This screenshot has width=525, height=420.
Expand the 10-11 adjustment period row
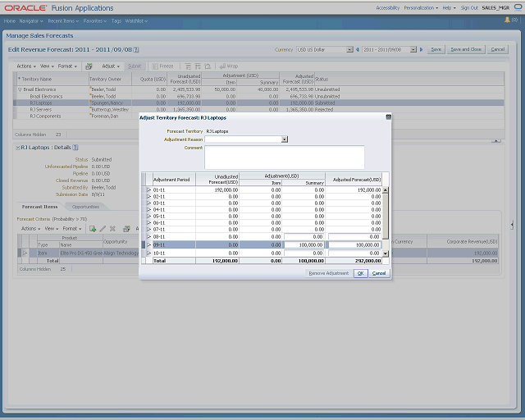tap(149, 253)
